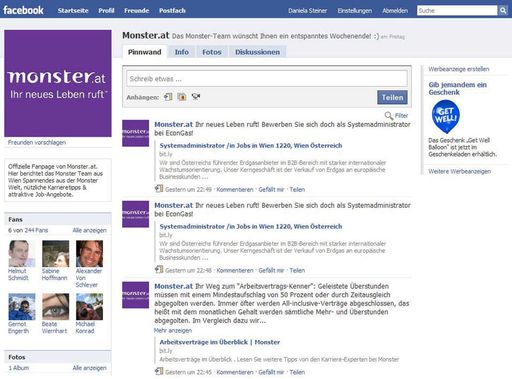
Task: Click Weitere Werbeanzeigen link
Action: (460, 171)
